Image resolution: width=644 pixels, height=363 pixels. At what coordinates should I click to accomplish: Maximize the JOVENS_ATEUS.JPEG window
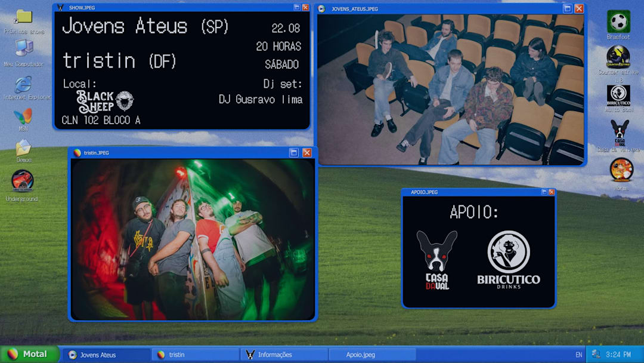(567, 8)
